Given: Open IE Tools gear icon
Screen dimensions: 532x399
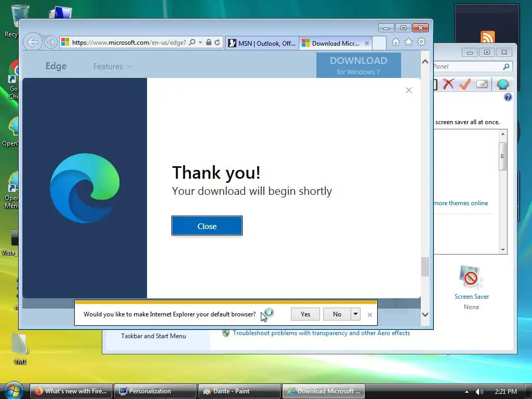Looking at the screenshot, I should coord(421,42).
